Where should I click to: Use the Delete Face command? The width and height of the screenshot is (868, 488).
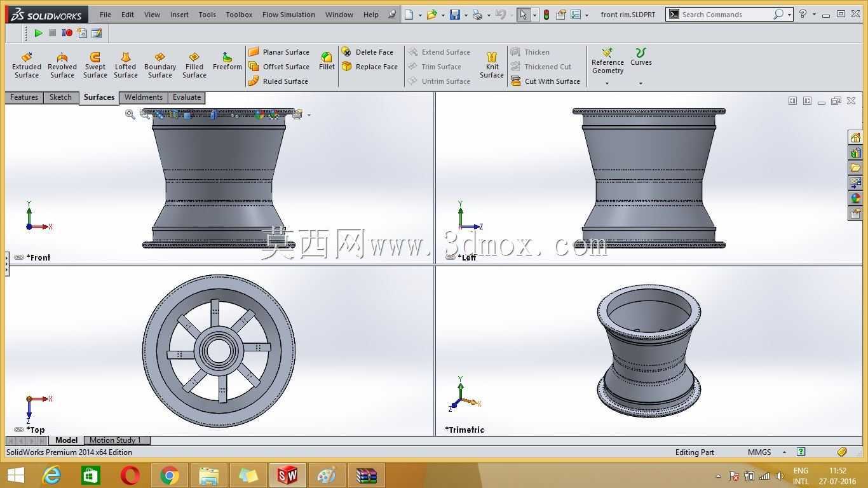tap(367, 52)
